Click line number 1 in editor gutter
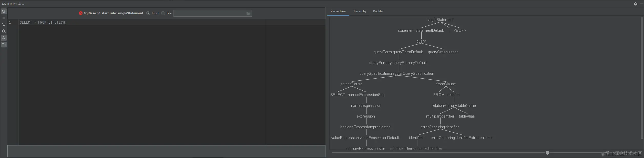The width and height of the screenshot is (644, 158). (10, 23)
